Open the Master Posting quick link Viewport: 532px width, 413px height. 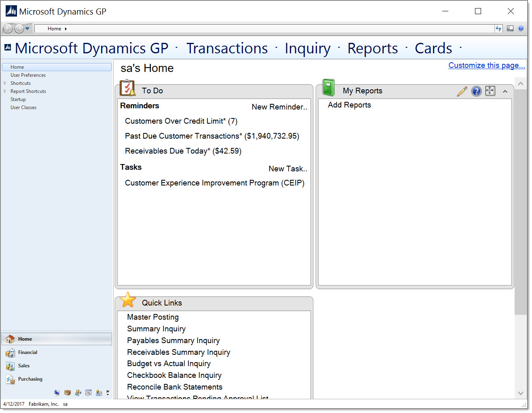click(153, 317)
